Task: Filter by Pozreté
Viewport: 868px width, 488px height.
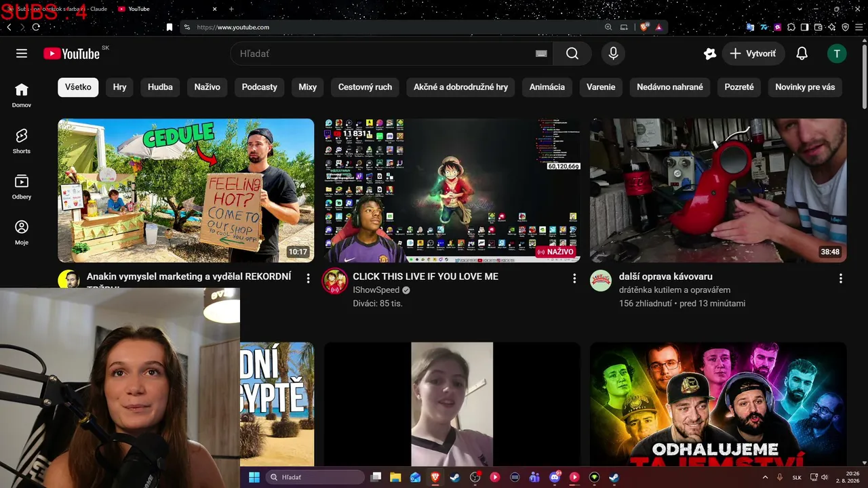Action: (x=739, y=87)
